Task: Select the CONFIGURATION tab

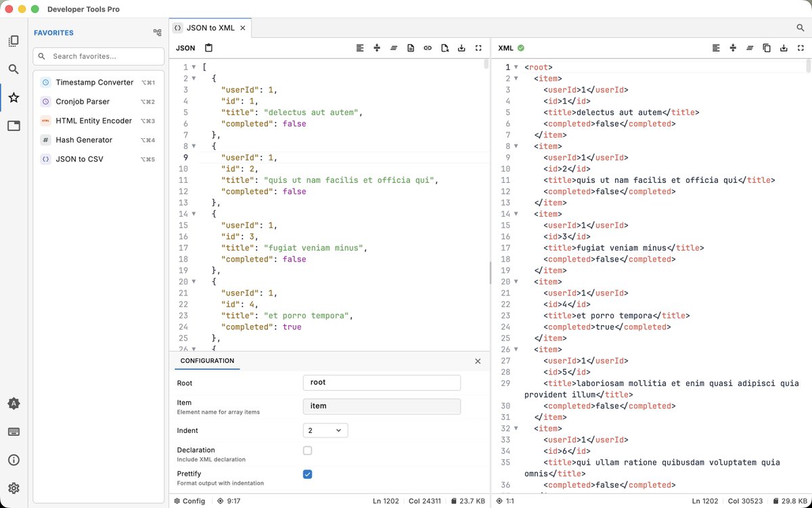Action: coord(207,361)
